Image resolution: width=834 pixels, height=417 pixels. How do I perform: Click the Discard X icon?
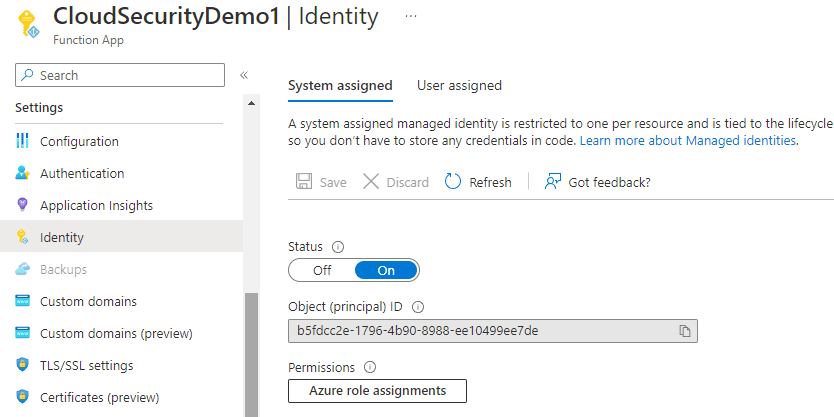point(371,182)
